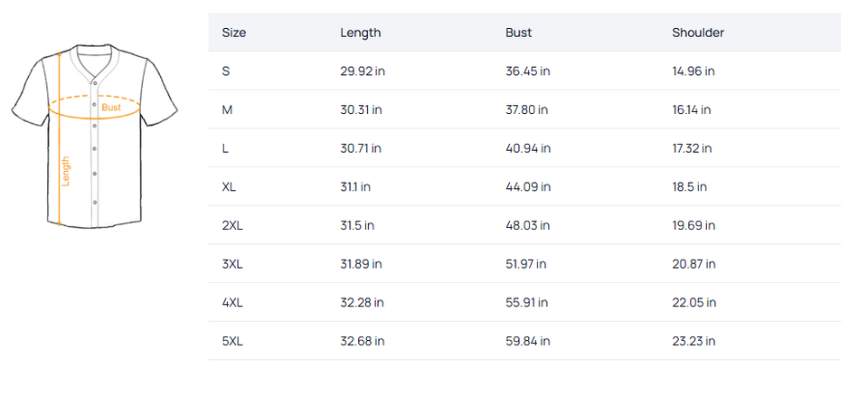Click the 29.92 in length value
This screenshot has height=397, width=868.
[x=363, y=71]
